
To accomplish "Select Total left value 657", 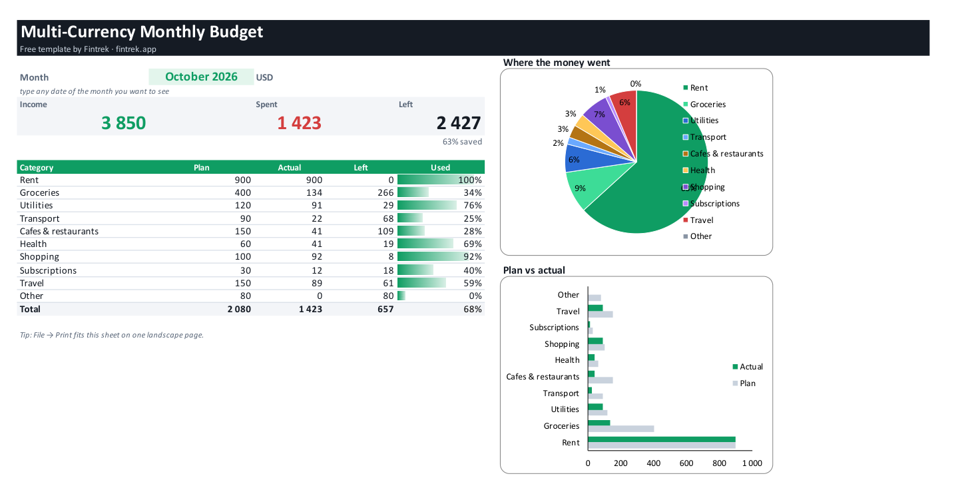I will coord(385,309).
